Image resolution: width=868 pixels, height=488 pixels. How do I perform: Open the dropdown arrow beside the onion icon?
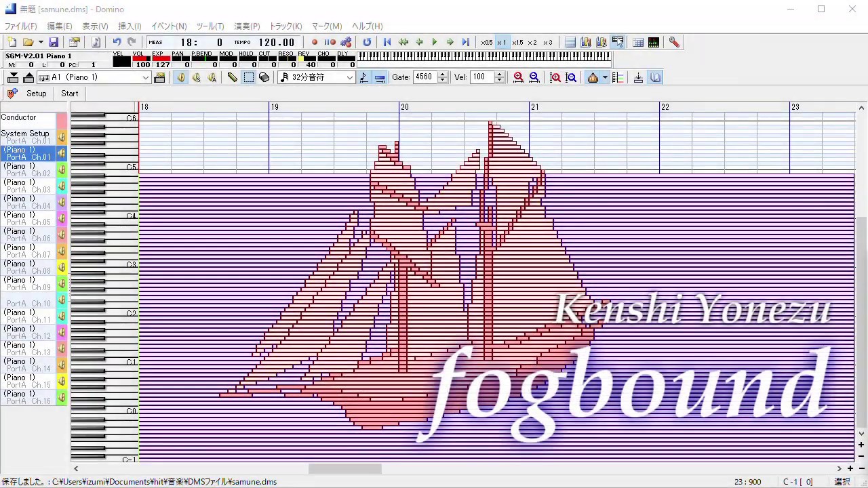[x=604, y=77]
